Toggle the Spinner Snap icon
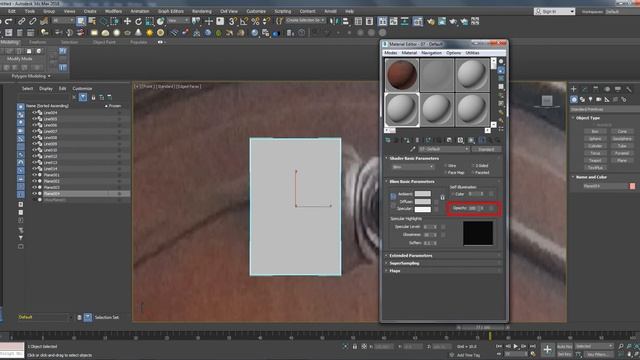The image size is (640, 360). [x=267, y=21]
